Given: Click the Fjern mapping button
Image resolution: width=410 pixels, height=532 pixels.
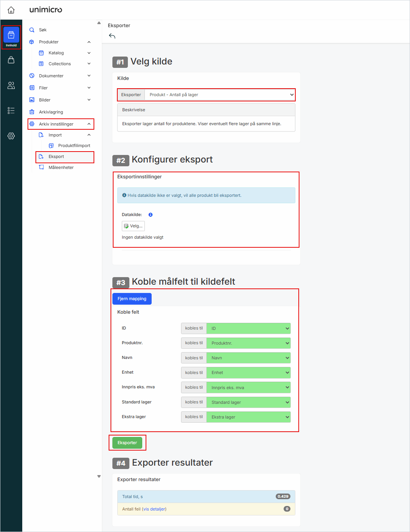Looking at the screenshot, I should pos(132,299).
